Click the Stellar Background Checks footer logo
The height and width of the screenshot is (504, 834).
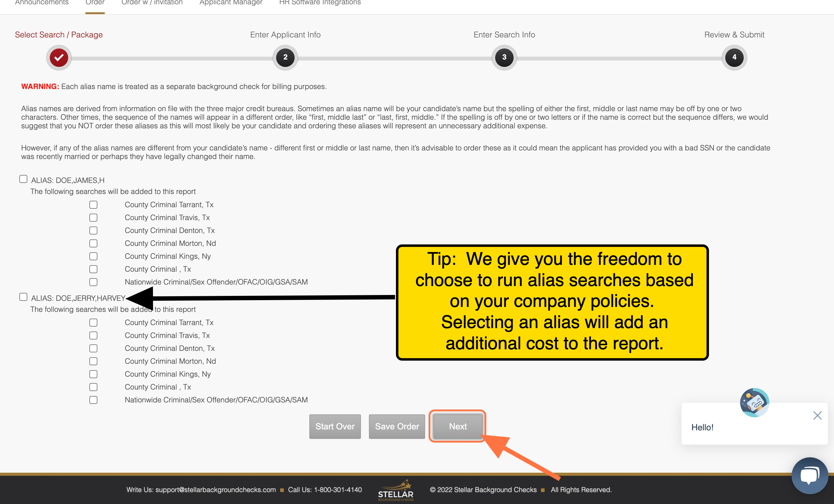tap(396, 490)
